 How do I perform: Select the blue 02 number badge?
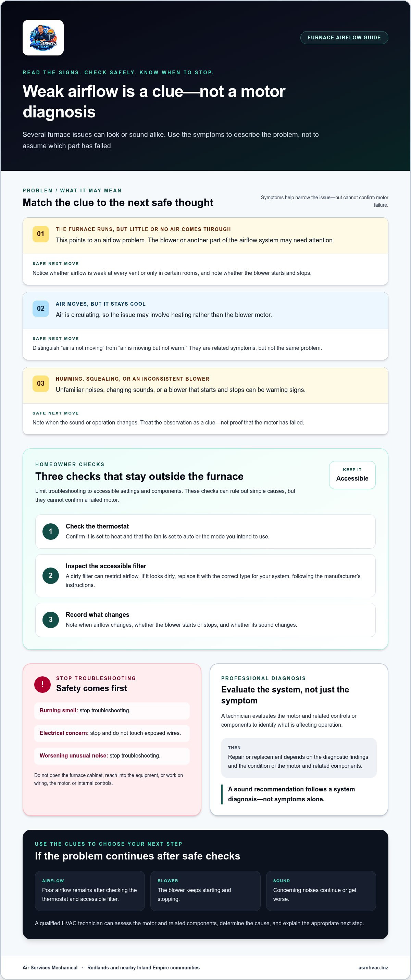tap(41, 308)
